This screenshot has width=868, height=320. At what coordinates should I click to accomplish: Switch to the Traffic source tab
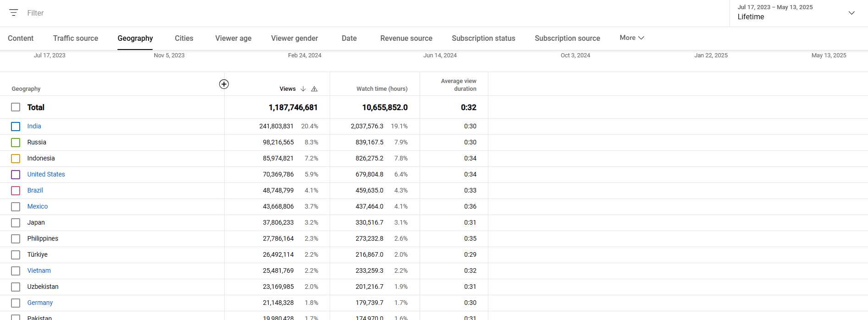click(76, 39)
